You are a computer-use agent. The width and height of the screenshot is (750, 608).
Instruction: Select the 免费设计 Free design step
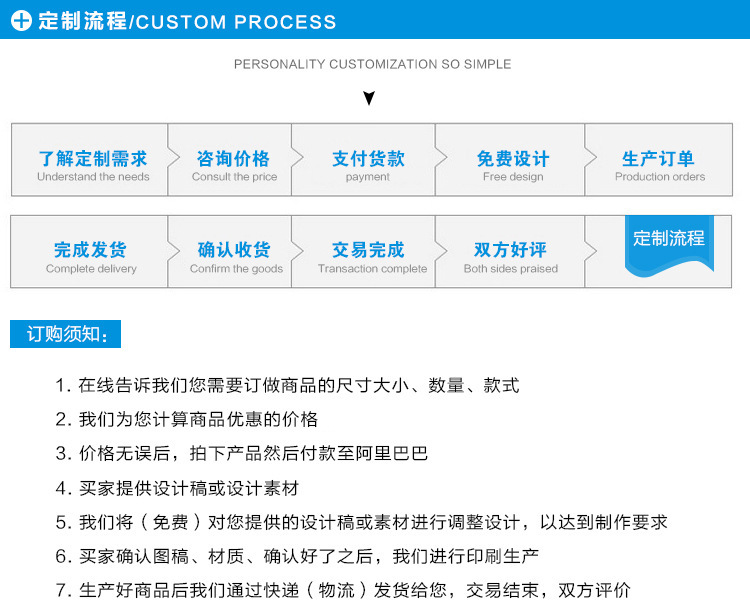[x=510, y=160]
